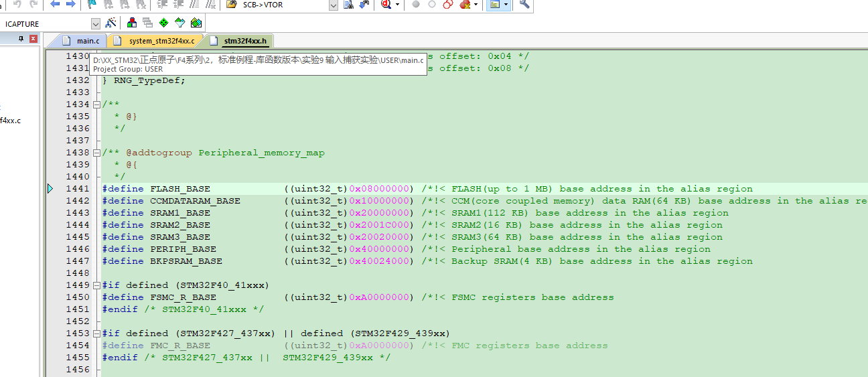Image resolution: width=868 pixels, height=377 pixels.
Task: Click the current-line arrow marker at 1441
Action: tap(50, 189)
